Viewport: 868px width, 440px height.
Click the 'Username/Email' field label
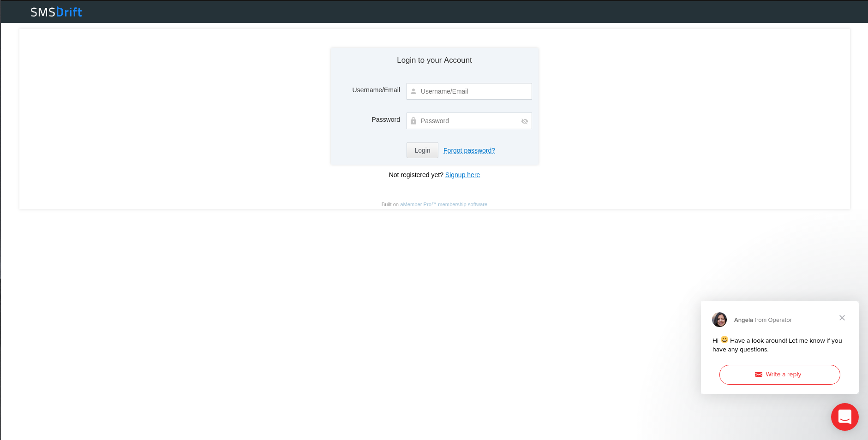pos(376,90)
